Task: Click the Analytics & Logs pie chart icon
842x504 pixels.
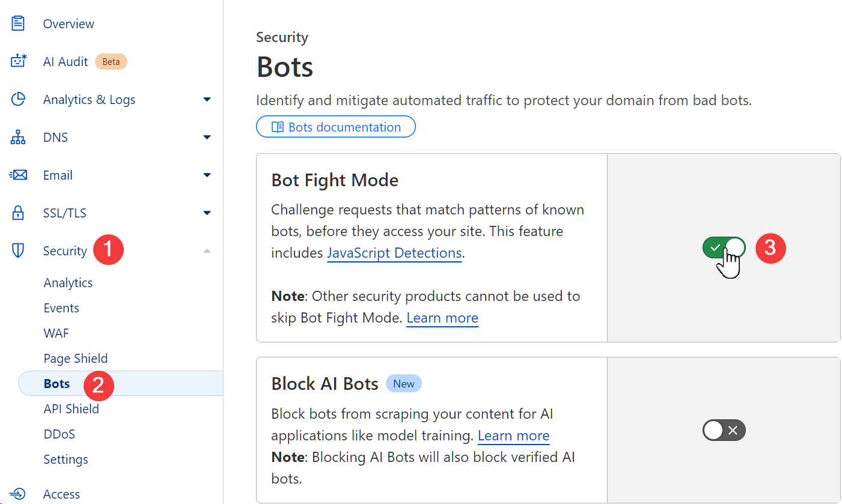Action: point(19,100)
